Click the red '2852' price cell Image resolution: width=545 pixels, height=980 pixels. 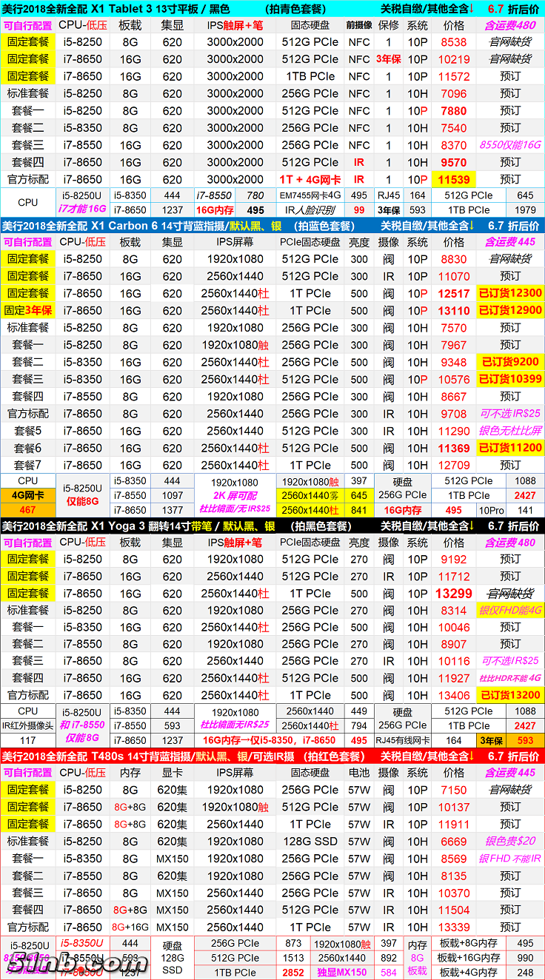(x=293, y=973)
